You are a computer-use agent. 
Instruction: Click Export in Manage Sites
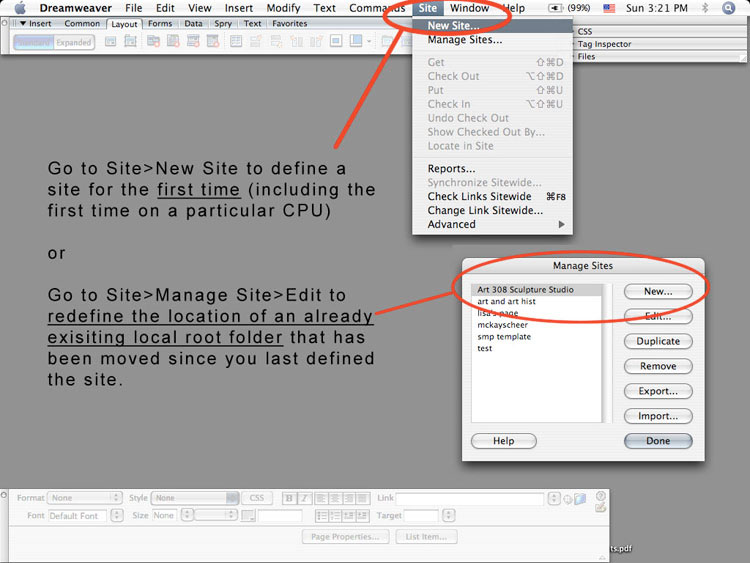click(658, 391)
